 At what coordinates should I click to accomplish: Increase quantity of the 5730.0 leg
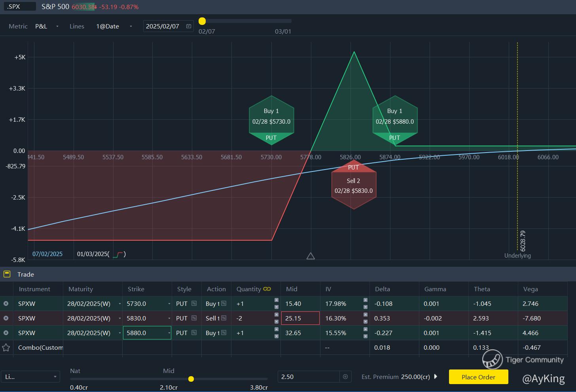click(x=276, y=300)
